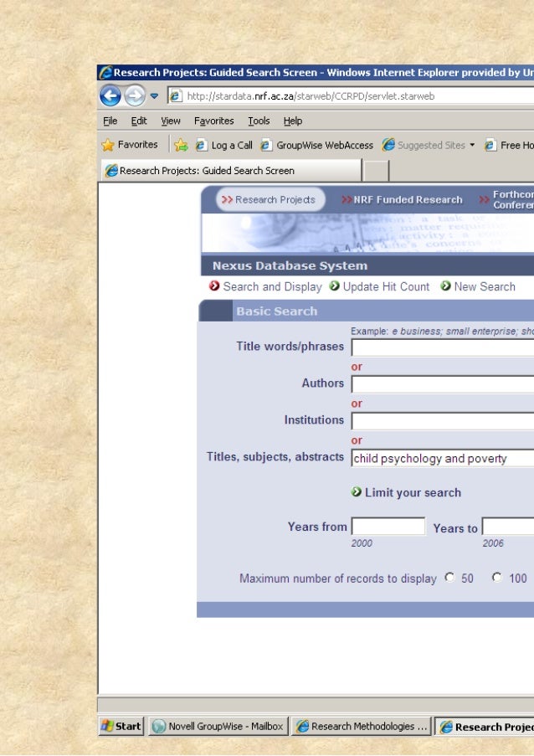Click Update Hit Count link
The width and height of the screenshot is (534, 756).
click(386, 287)
